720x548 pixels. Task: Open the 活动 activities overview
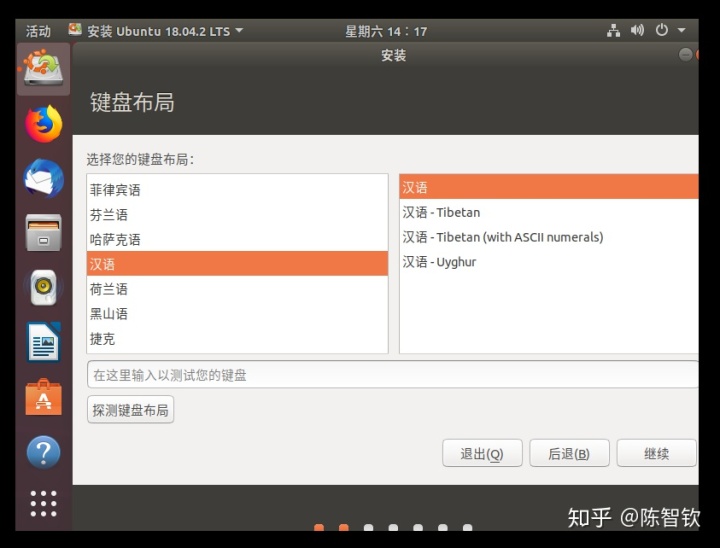tap(38, 31)
